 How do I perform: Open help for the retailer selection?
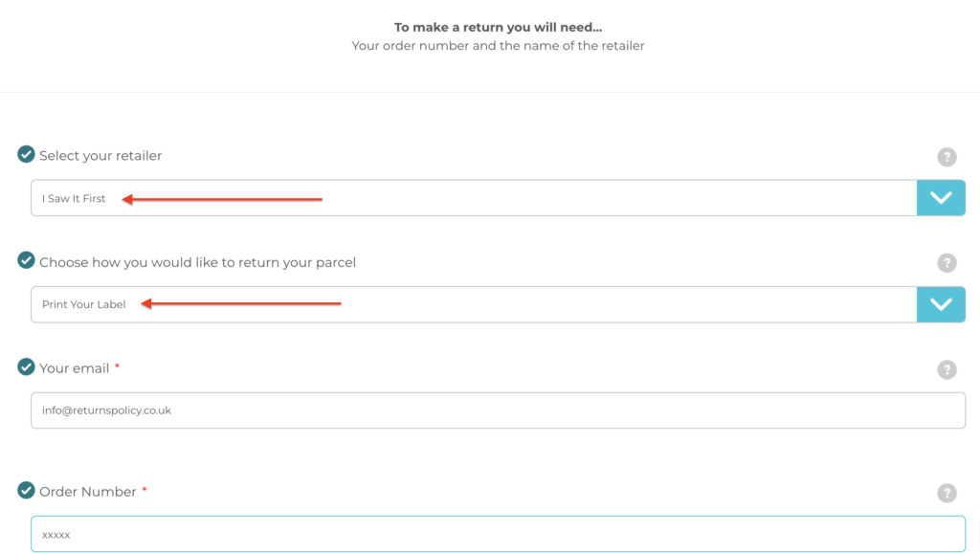tap(947, 157)
